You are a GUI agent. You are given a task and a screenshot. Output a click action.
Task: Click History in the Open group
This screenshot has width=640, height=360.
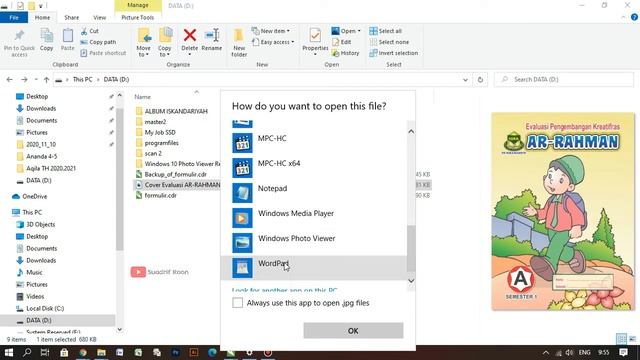click(x=345, y=53)
